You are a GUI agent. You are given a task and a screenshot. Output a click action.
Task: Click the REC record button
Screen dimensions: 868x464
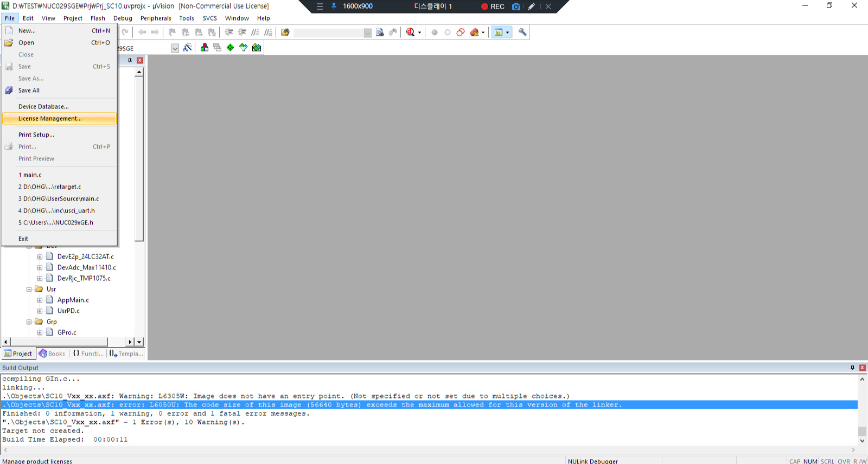(493, 7)
